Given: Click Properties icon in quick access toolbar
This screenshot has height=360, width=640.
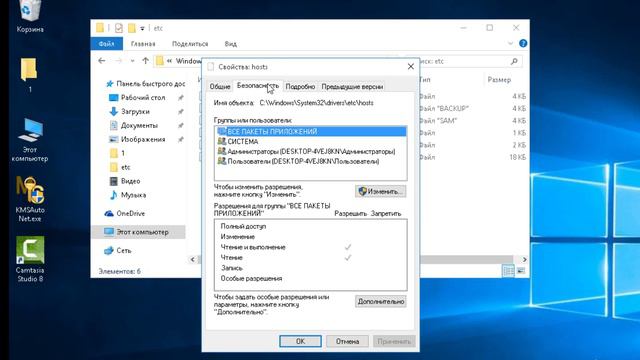Looking at the screenshot, I should click(119, 28).
